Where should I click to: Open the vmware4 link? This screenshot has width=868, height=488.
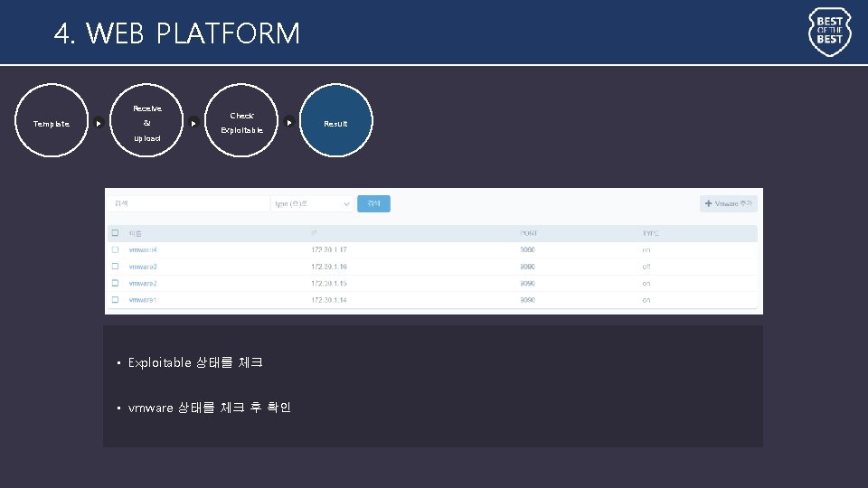point(143,250)
